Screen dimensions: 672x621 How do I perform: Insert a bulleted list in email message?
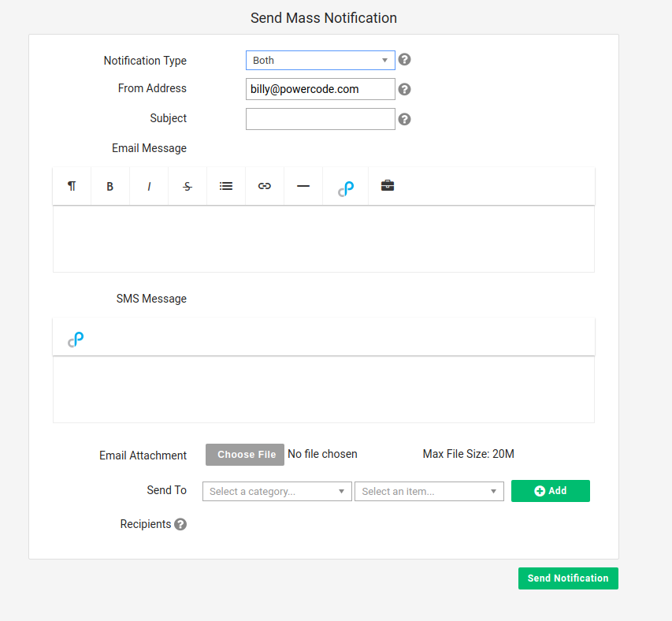pos(226,186)
